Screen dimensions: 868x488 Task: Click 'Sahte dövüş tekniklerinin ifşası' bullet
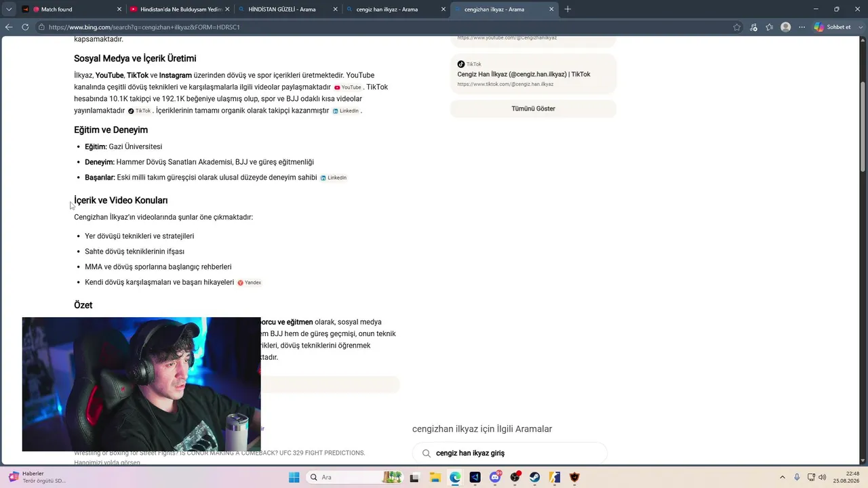pos(134,252)
